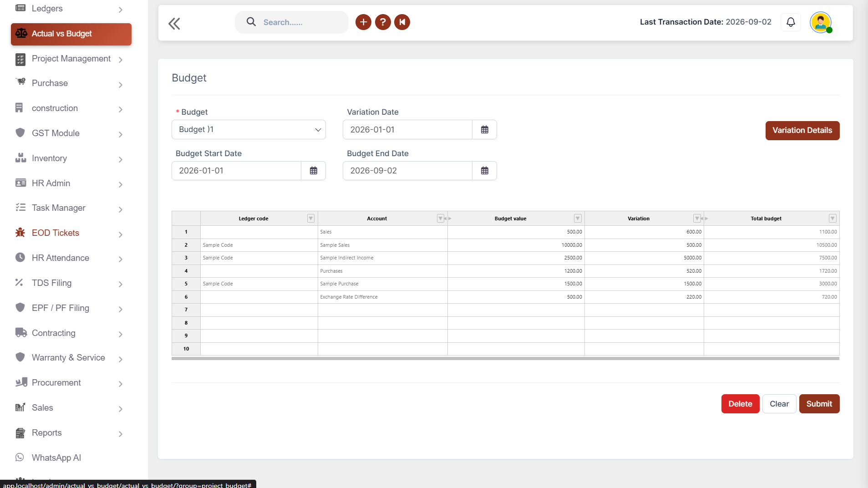Click Project Management checklist icon
This screenshot has height=488, width=868.
pyautogui.click(x=20, y=59)
